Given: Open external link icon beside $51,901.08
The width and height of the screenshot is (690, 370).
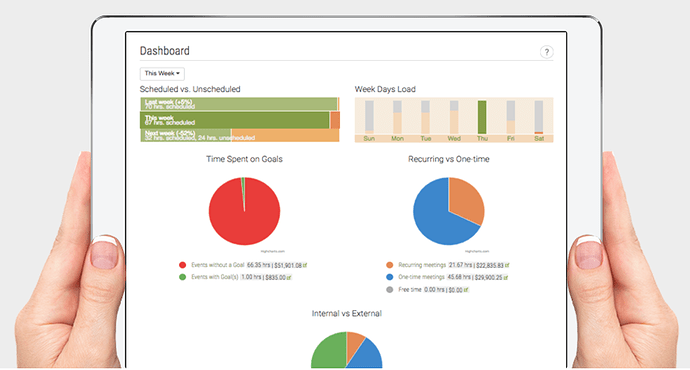Looking at the screenshot, I should pos(305,265).
